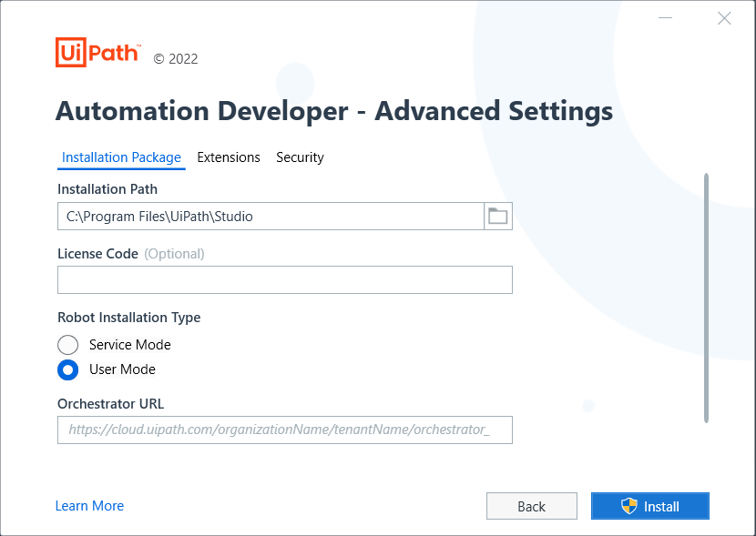Click the shield icon on Install button
This screenshot has width=756, height=536.
[628, 506]
